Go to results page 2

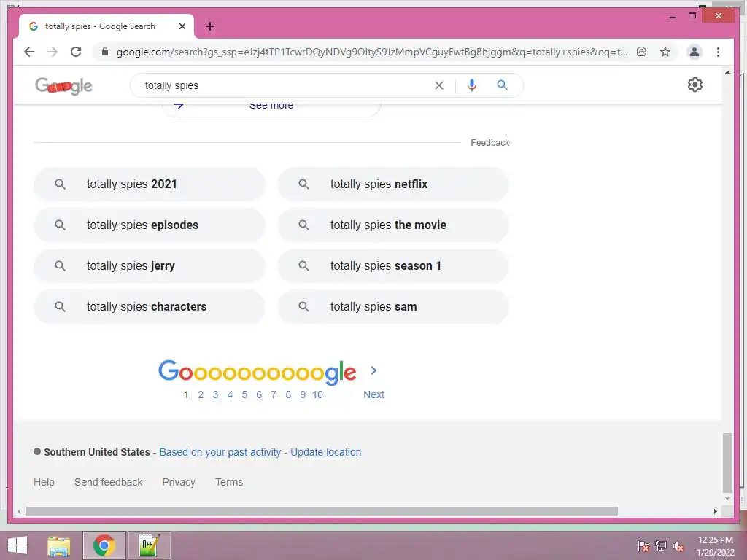tap(201, 394)
